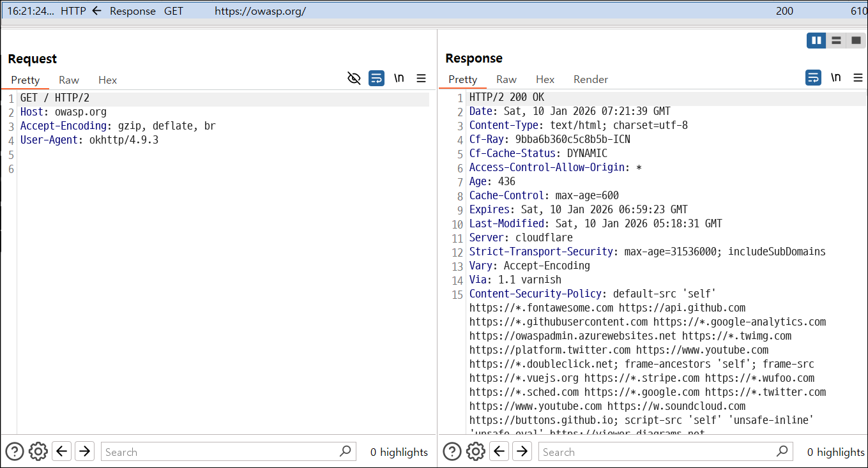Image resolution: width=868 pixels, height=468 pixels.
Task: Select Hex tab in Response panel
Action: 545,79
